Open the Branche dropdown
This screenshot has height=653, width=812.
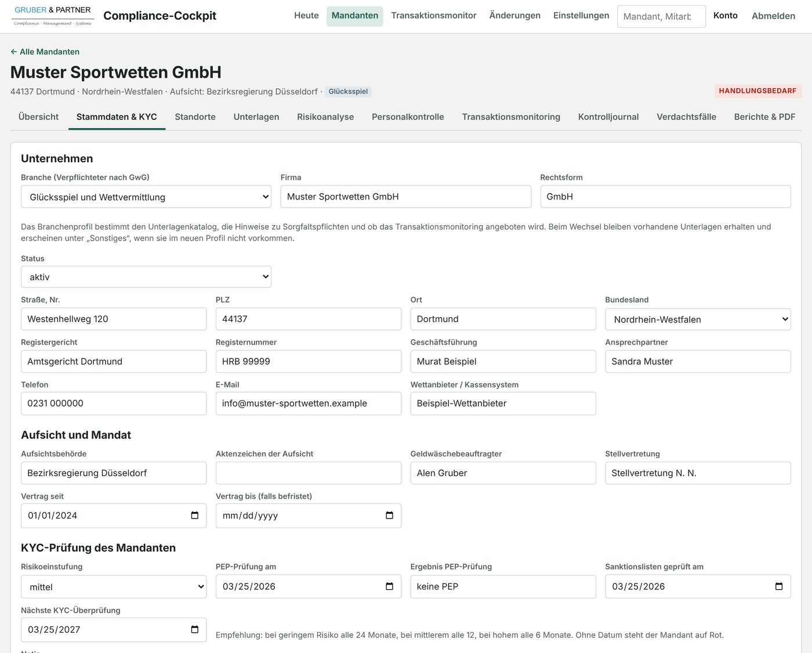[x=146, y=197]
